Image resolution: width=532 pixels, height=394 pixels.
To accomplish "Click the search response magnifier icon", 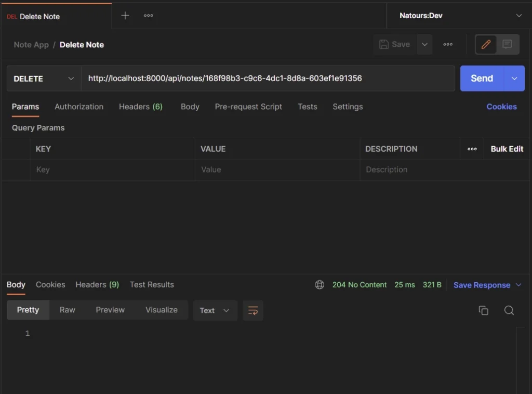I will tap(509, 310).
